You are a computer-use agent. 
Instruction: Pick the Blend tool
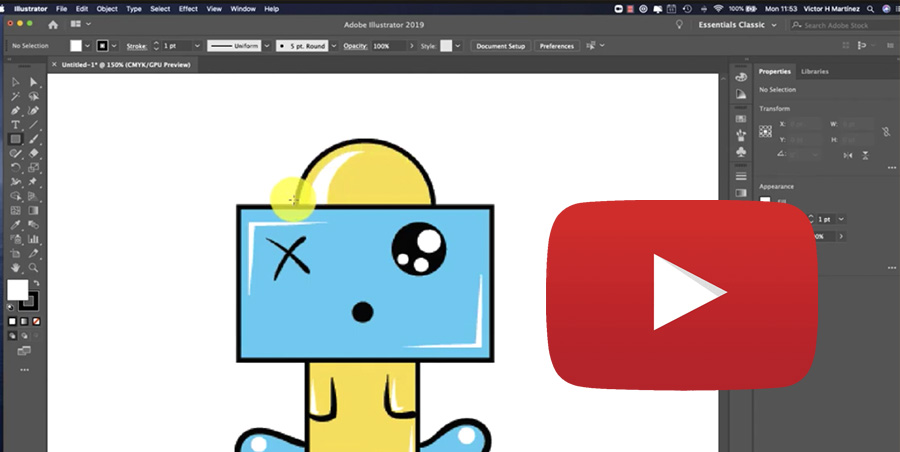(33, 225)
